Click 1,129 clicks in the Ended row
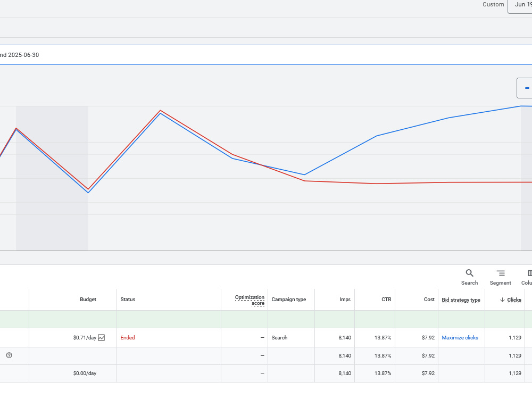The width and height of the screenshot is (532, 399). 515,338
